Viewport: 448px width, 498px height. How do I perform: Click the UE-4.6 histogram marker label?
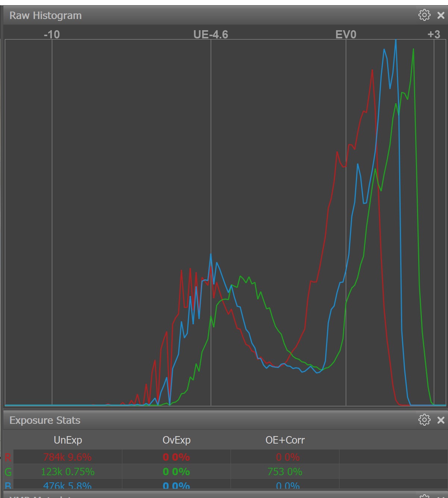tap(211, 35)
